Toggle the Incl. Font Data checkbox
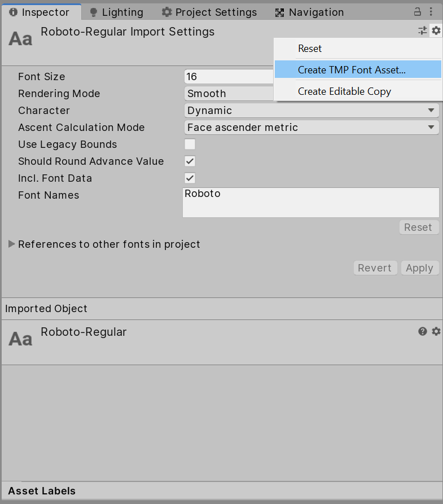The image size is (443, 504). [190, 178]
